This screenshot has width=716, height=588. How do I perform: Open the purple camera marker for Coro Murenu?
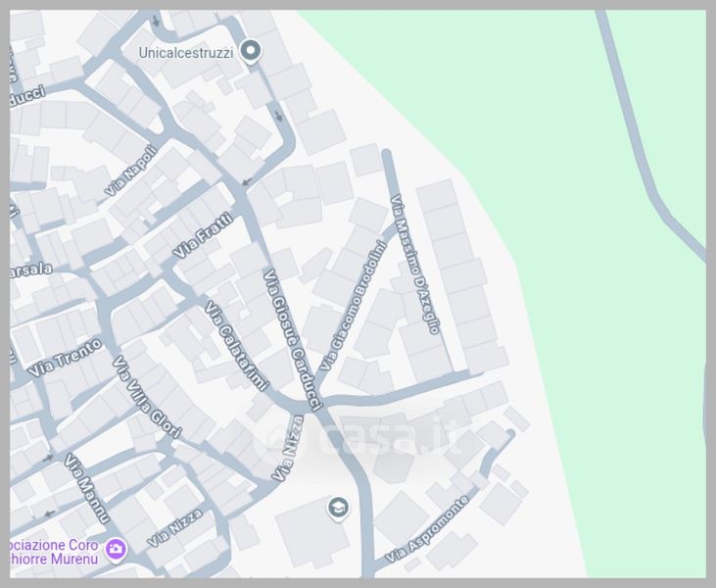pos(116,549)
